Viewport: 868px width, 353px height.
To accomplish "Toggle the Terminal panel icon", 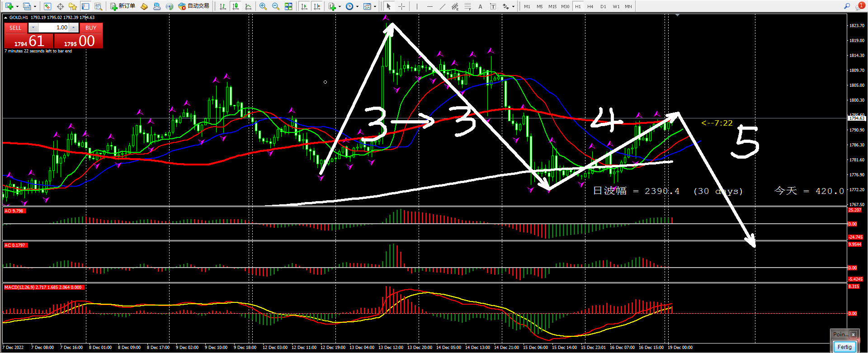I will pyautogui.click(x=85, y=6).
